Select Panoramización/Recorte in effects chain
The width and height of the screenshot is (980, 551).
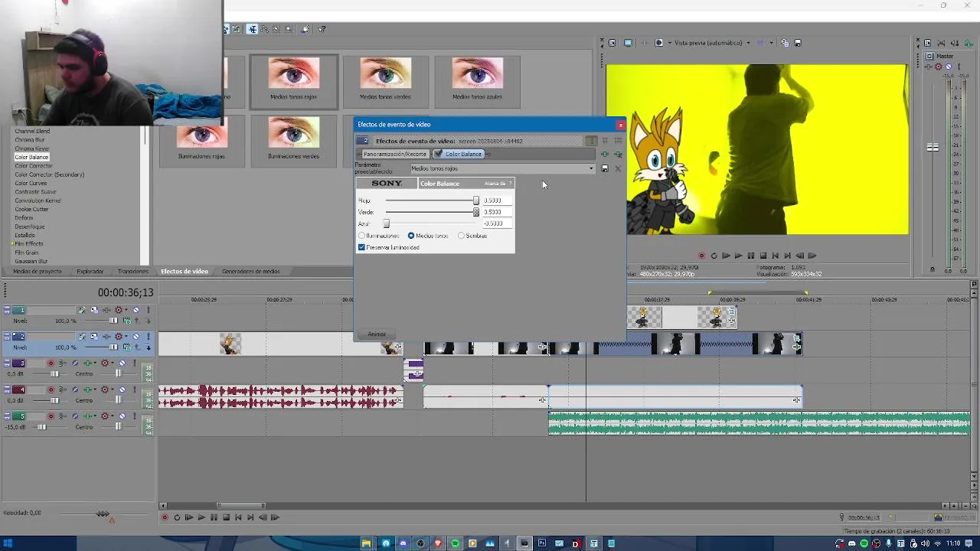coord(395,154)
